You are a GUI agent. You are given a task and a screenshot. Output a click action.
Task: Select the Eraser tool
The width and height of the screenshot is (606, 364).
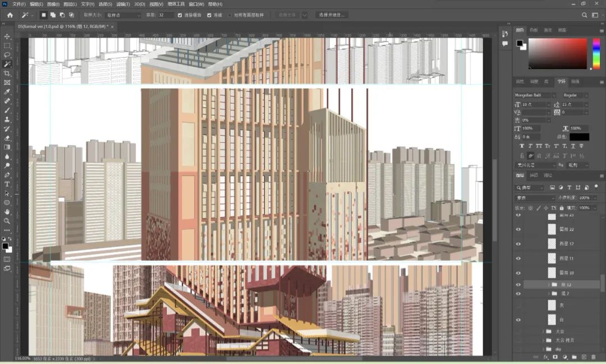click(x=7, y=138)
